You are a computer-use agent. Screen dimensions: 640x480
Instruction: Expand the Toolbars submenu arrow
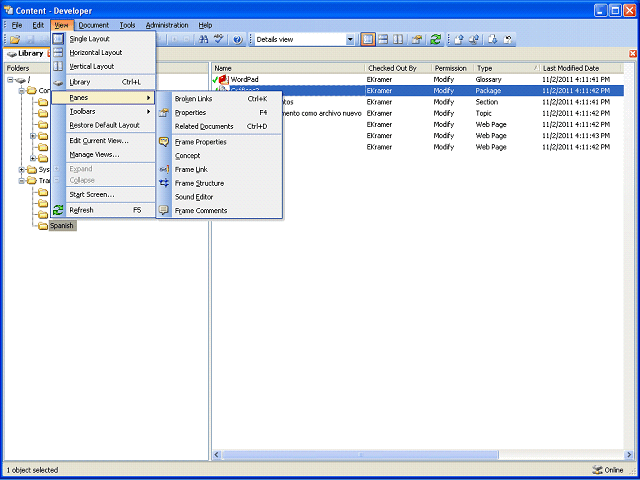(149, 111)
